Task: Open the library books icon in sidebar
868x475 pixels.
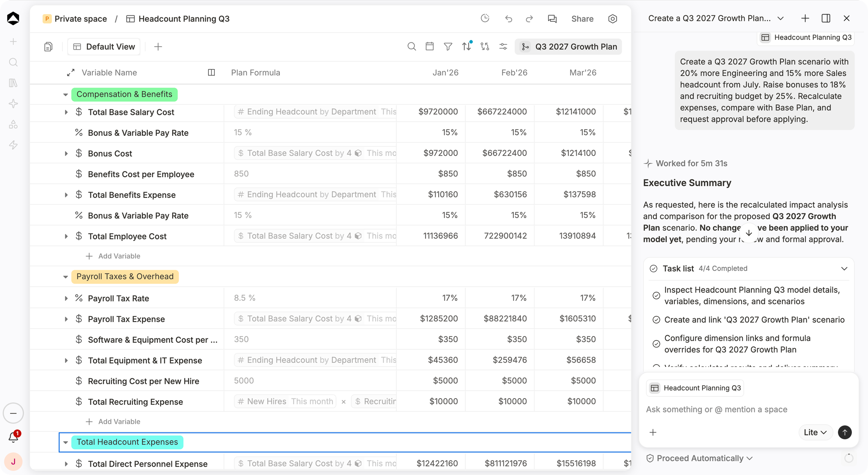Action: tap(13, 83)
